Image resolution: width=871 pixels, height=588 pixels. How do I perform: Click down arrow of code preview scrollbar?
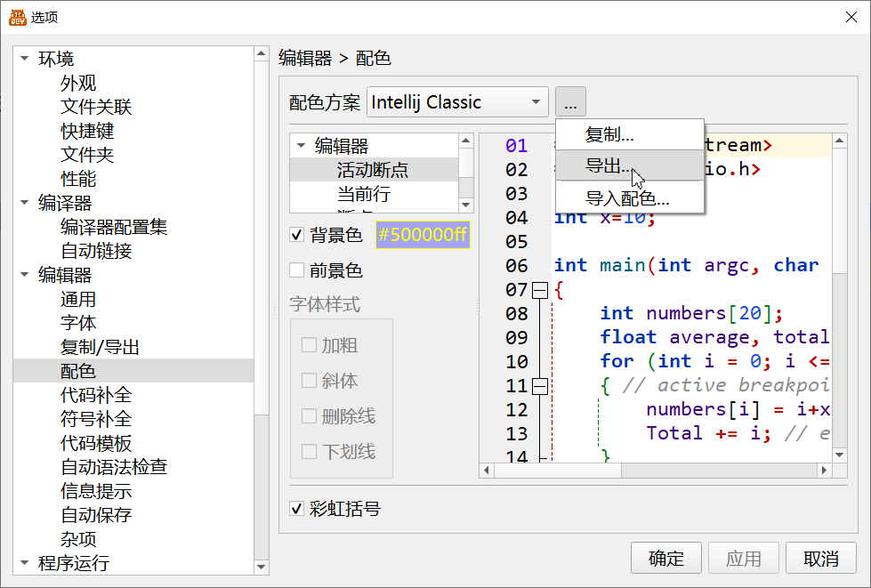click(x=839, y=455)
